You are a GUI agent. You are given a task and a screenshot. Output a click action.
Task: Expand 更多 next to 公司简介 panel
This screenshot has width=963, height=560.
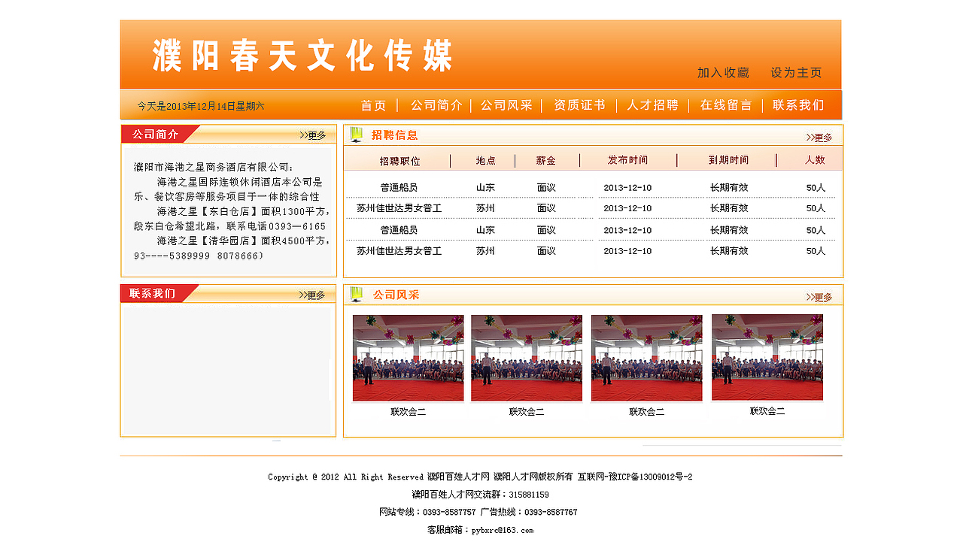(317, 135)
